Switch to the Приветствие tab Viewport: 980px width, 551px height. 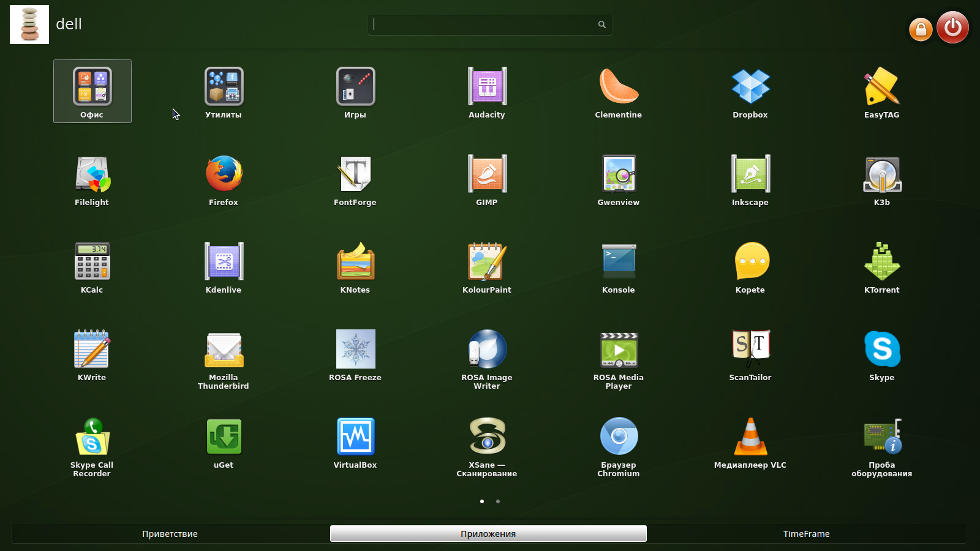point(170,534)
